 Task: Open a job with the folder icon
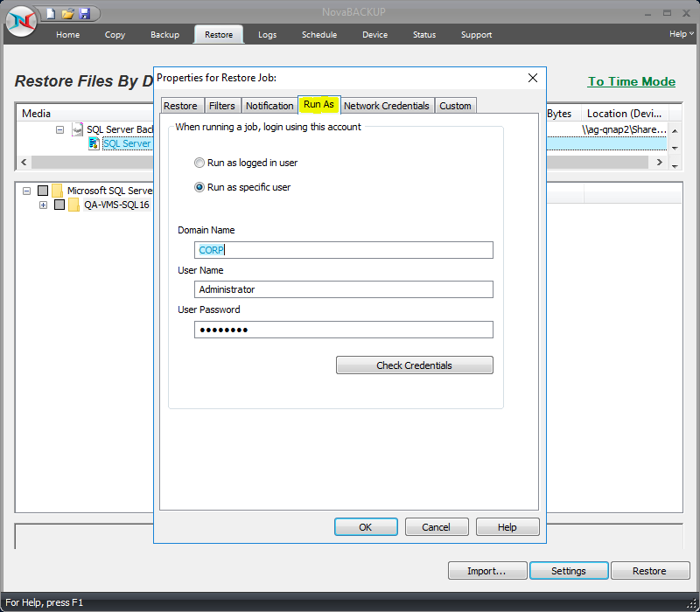coord(68,14)
